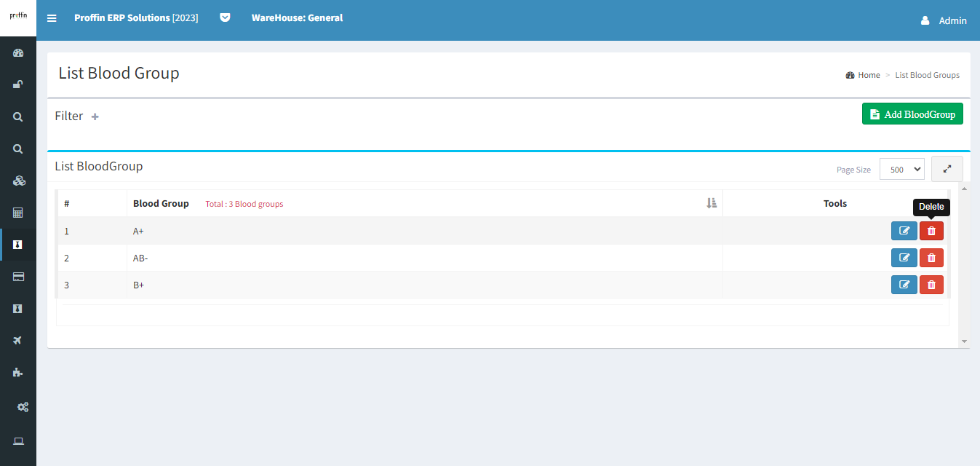
Task: Delete the AB- blood group
Action: [x=931, y=258]
